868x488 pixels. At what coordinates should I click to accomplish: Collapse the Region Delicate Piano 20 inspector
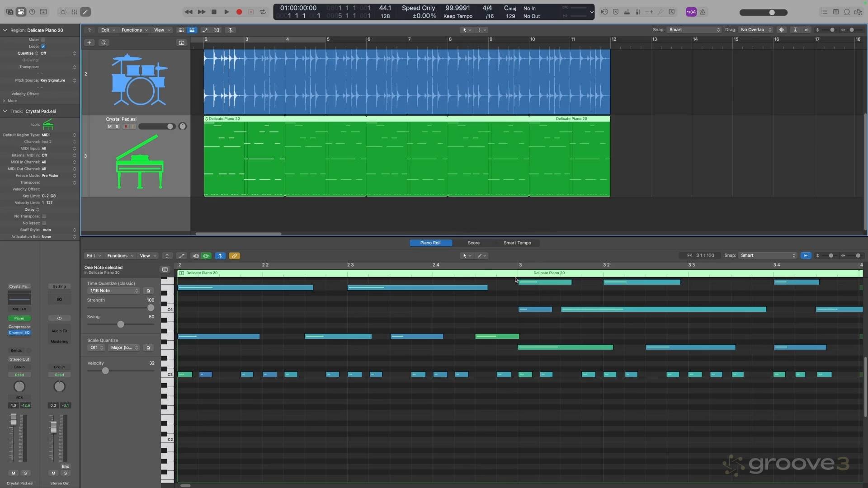tap(5, 30)
